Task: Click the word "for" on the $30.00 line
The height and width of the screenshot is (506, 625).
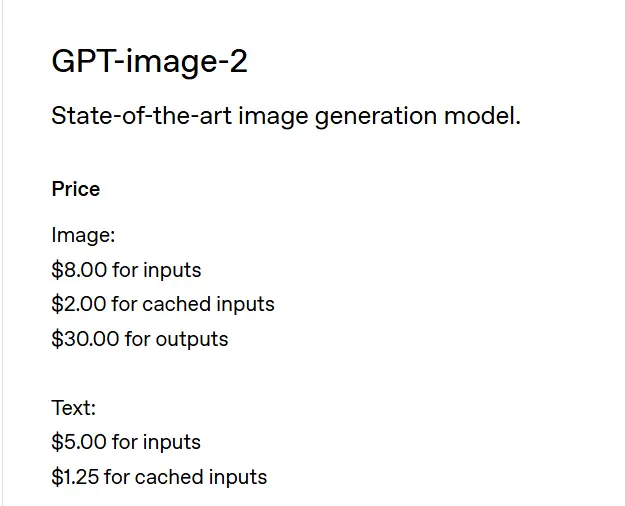Action: 135,339
